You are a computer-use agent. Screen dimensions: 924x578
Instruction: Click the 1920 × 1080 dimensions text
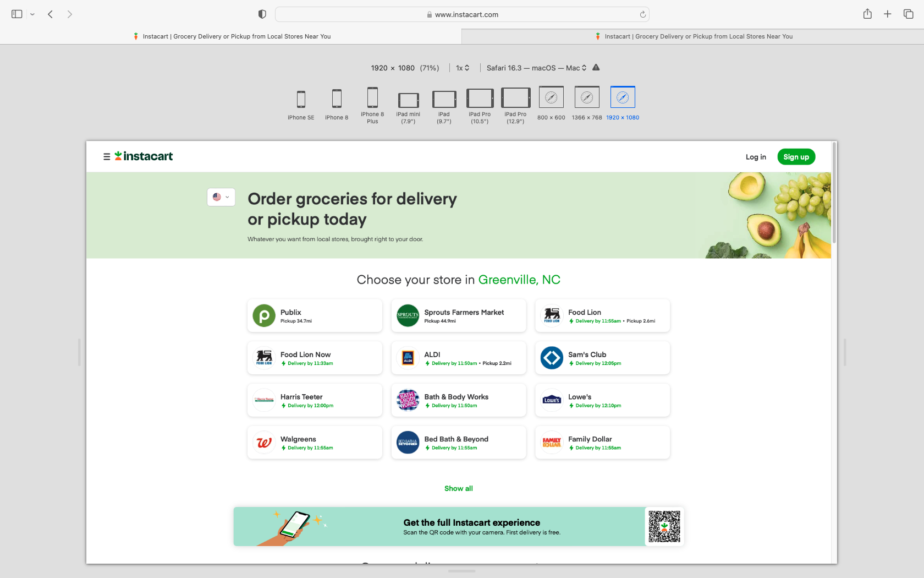coord(393,68)
